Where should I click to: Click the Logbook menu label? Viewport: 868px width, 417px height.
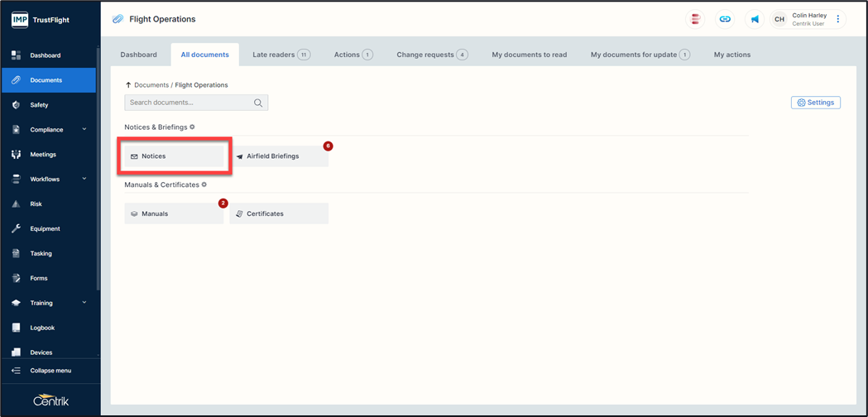tap(43, 328)
